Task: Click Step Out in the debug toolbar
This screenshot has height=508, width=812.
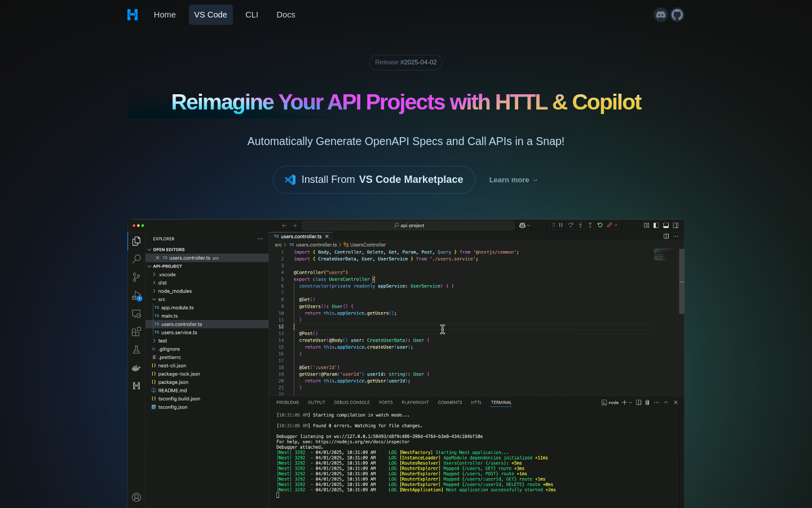Action: coord(590,225)
